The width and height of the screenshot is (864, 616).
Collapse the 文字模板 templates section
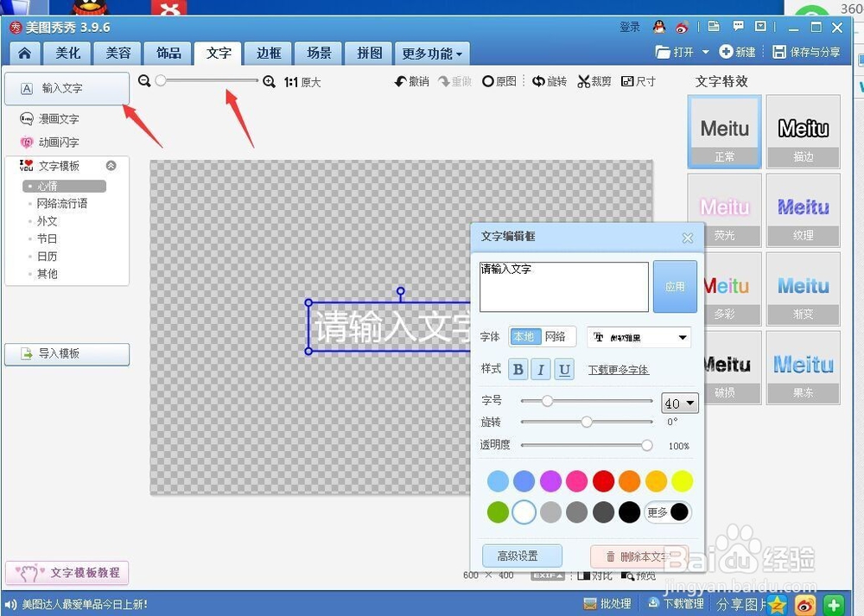pos(111,165)
